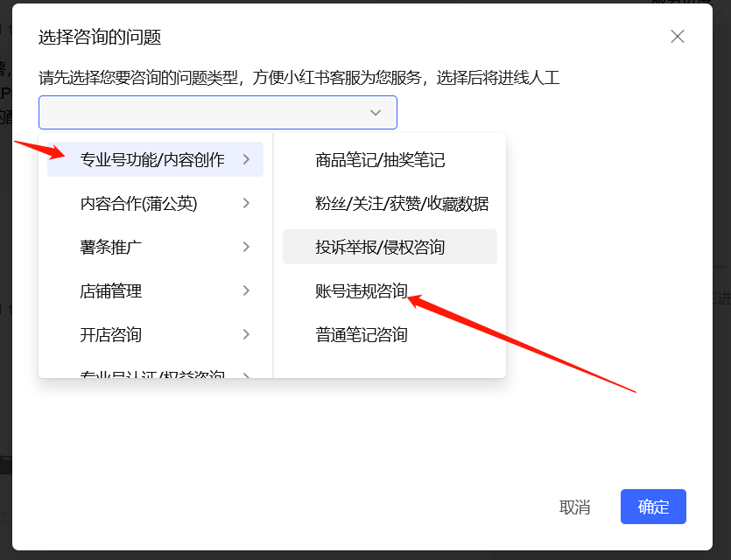The image size is (731, 560).
Task: Expand the chevron beside 店铺管理
Action: pyautogui.click(x=246, y=290)
